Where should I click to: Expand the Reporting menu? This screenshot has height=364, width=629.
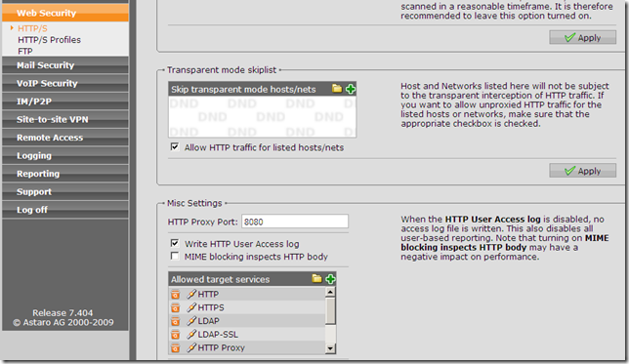65,173
